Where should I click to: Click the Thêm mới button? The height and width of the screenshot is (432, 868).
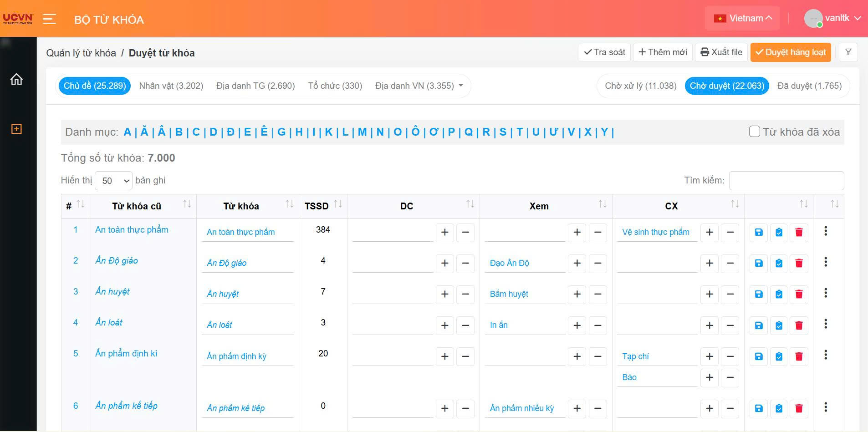[x=663, y=52]
